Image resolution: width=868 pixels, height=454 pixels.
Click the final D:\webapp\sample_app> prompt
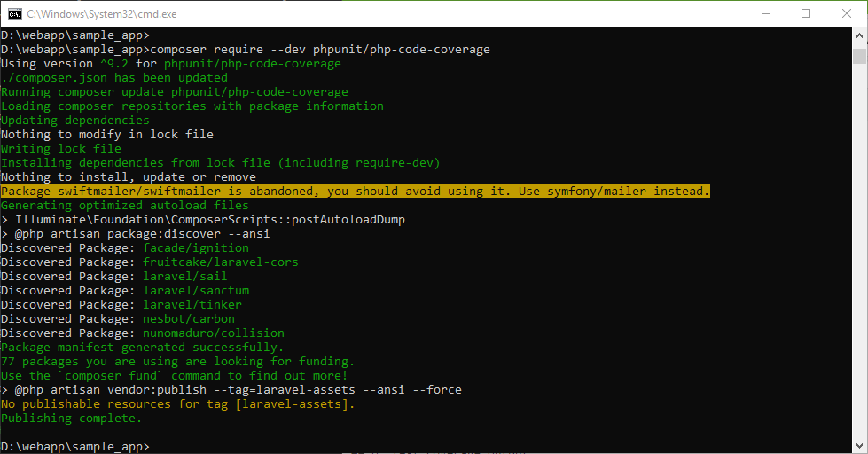[x=75, y=446]
